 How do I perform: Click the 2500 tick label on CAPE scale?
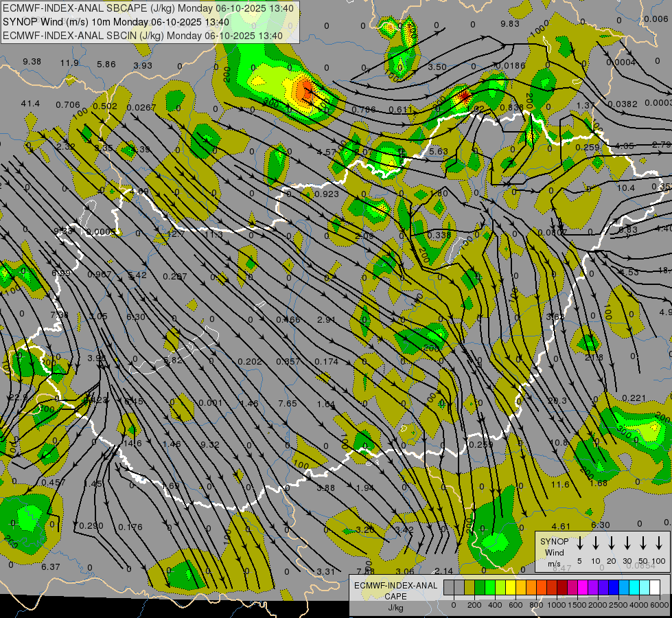pyautogui.click(x=619, y=605)
